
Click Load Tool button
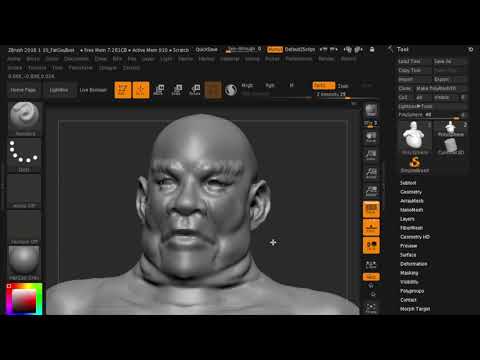pyautogui.click(x=414, y=62)
